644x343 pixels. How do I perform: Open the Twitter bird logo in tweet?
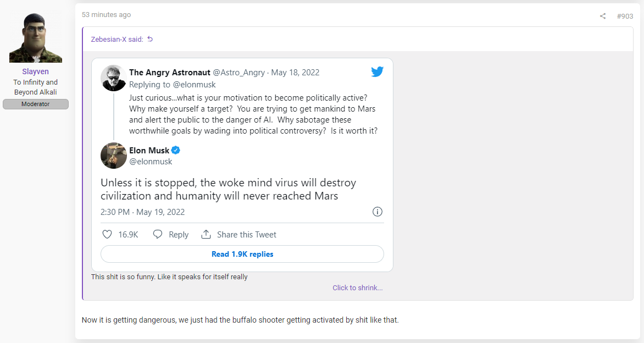(377, 72)
